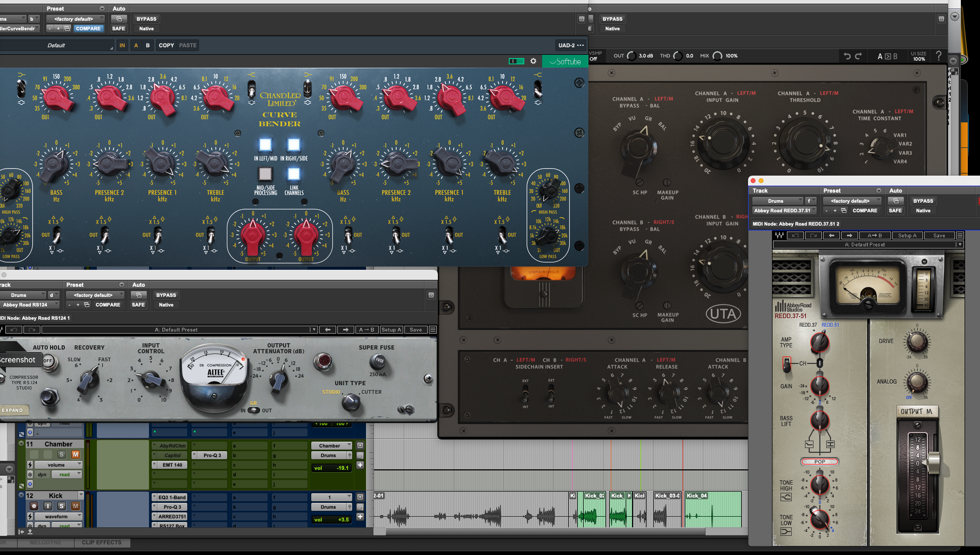Viewport: 980px width, 555px height.
Task: Click DRIVE knob on REDD.37-51
Action: click(x=917, y=341)
